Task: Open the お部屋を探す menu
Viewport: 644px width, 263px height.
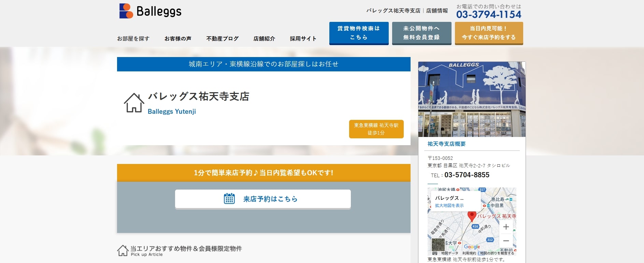Action: (x=133, y=39)
